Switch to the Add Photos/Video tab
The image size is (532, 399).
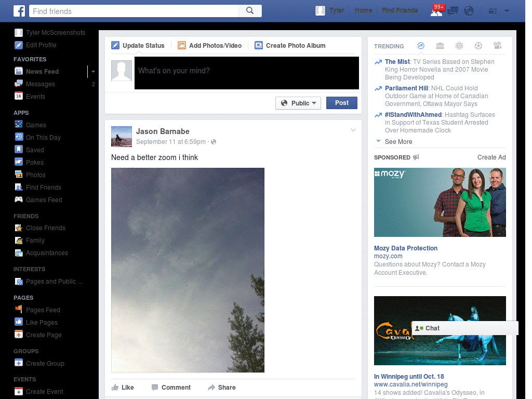pyautogui.click(x=210, y=45)
